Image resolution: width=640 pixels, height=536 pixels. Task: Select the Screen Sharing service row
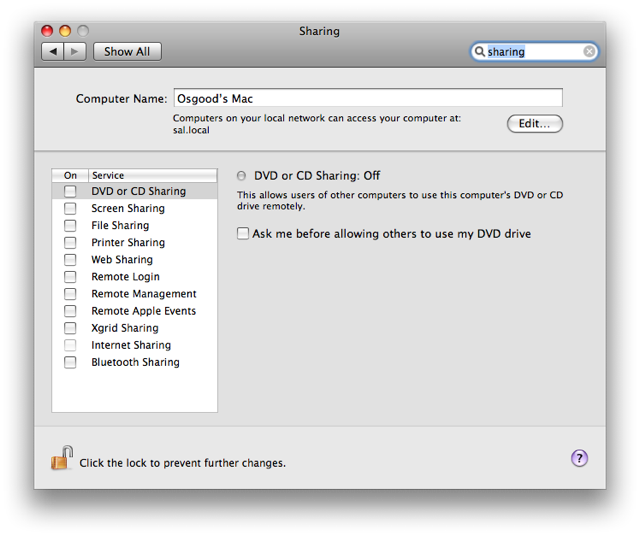pyautogui.click(x=135, y=208)
